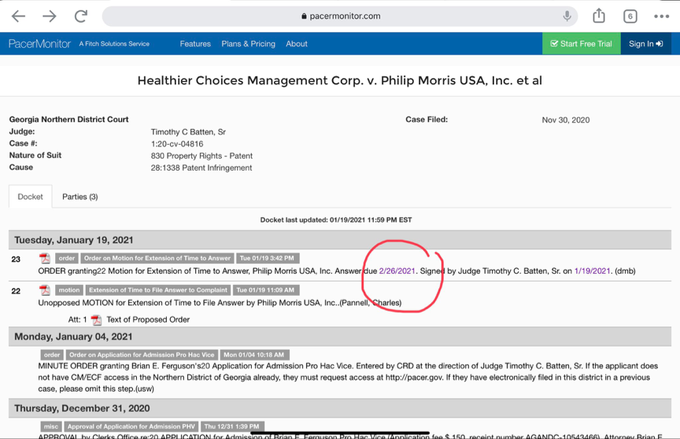Click the 1/19/2021 signed date link

click(x=592, y=271)
